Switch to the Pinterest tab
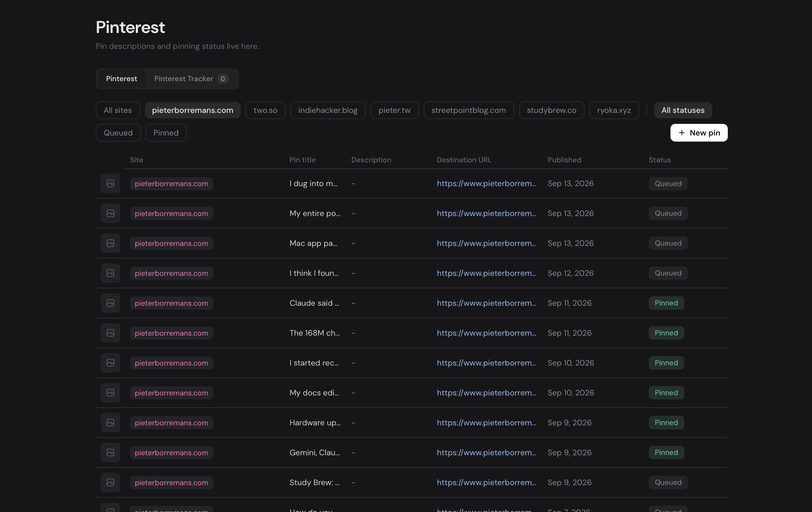Viewport: 812px width, 512px height. 122,79
